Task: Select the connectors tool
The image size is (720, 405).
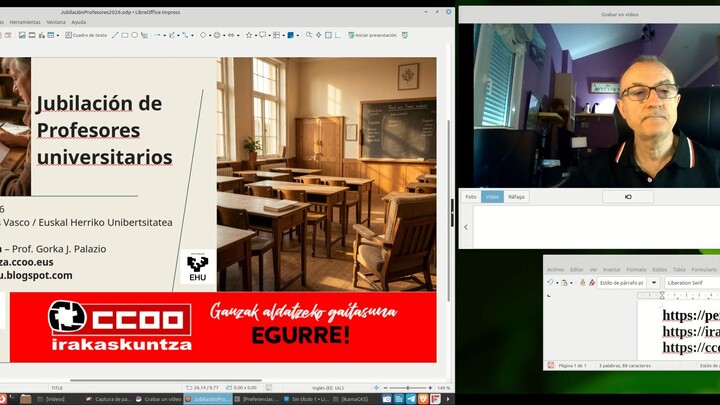Action: 186,35
